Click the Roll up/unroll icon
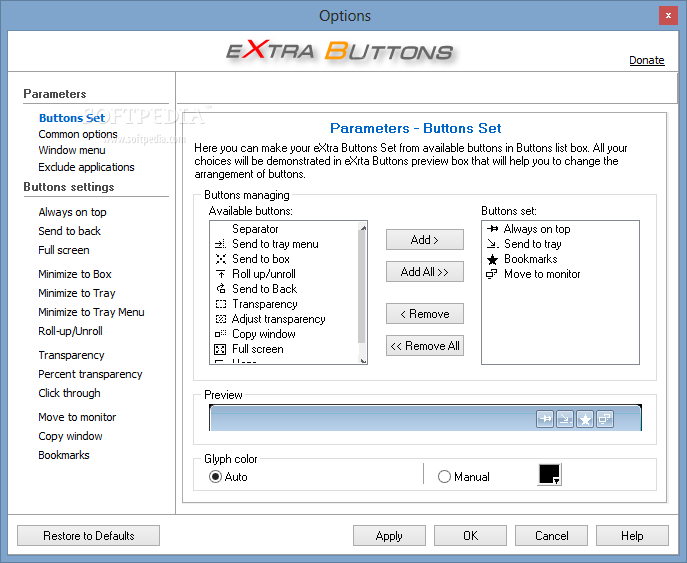 220,274
